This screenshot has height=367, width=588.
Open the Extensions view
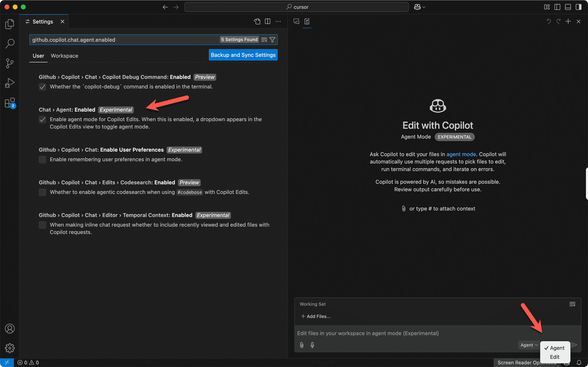10,103
